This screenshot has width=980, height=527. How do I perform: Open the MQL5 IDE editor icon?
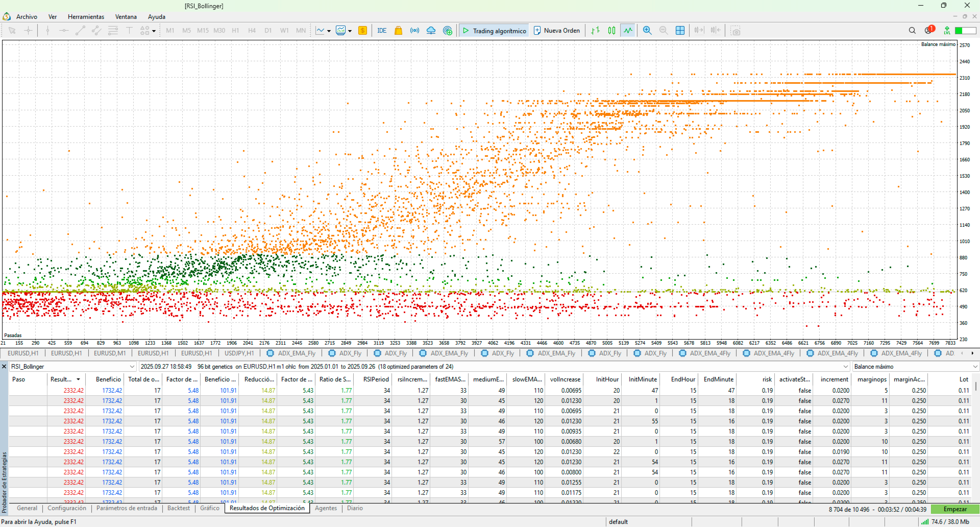[382, 31]
